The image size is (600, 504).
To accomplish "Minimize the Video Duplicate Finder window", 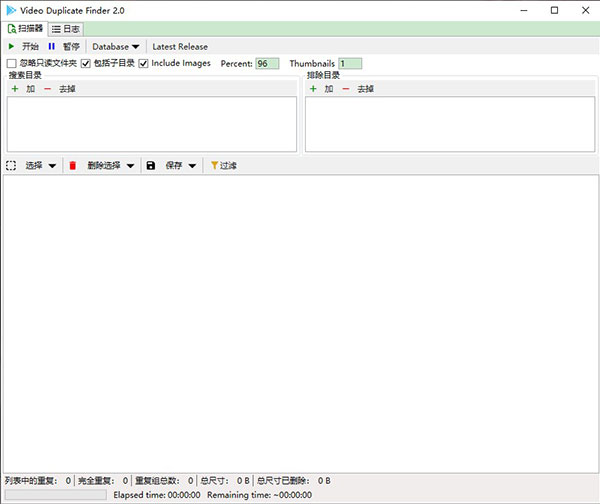I will 524,10.
